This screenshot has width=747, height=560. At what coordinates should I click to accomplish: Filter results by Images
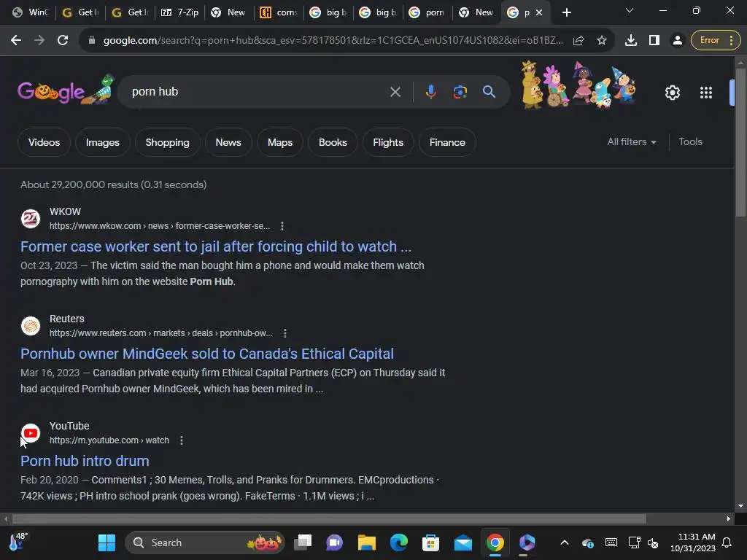[102, 142]
